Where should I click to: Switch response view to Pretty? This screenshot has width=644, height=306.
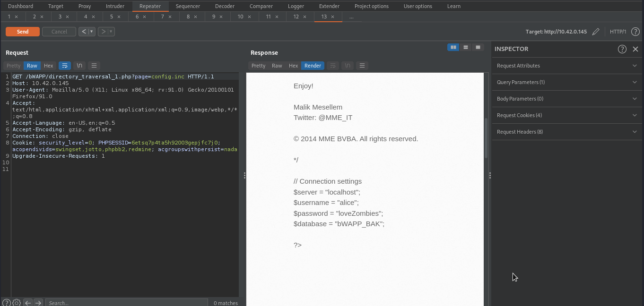point(259,66)
